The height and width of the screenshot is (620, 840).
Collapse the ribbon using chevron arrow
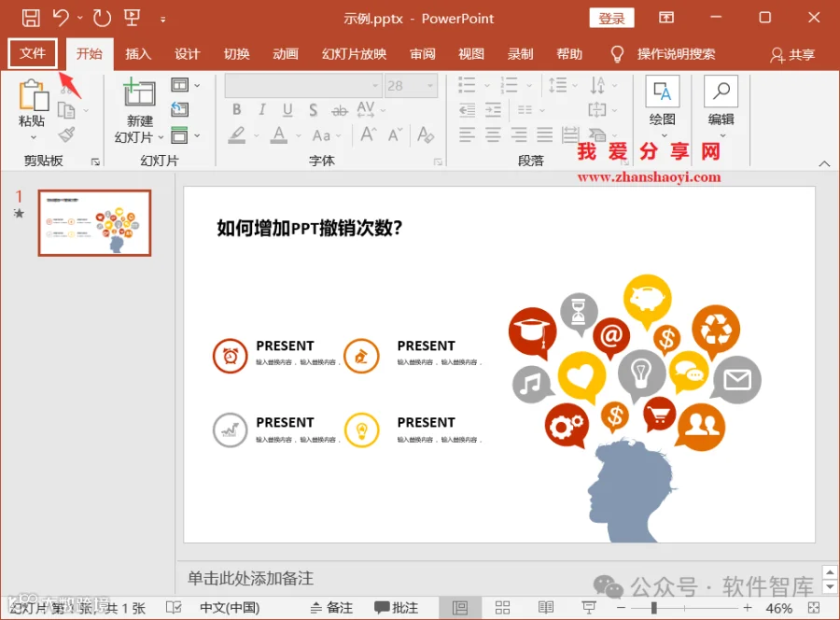pyautogui.click(x=824, y=164)
